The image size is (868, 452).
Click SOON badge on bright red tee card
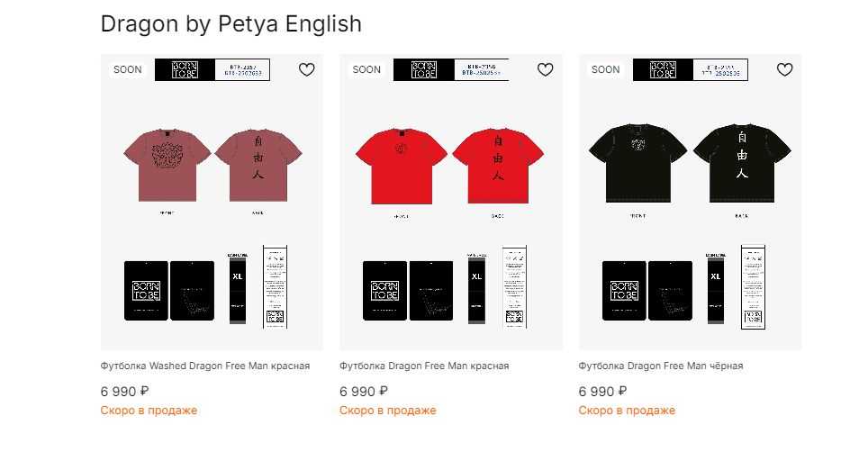(366, 69)
